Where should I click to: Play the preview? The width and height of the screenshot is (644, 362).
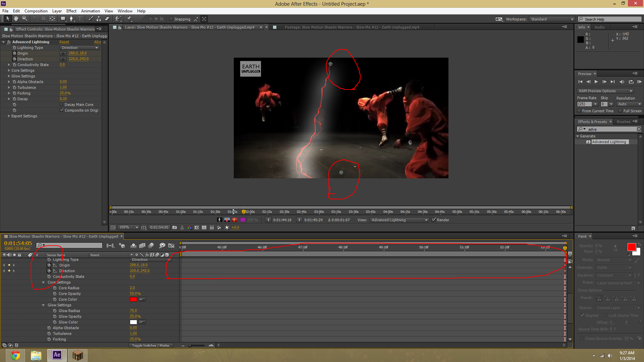point(596,82)
